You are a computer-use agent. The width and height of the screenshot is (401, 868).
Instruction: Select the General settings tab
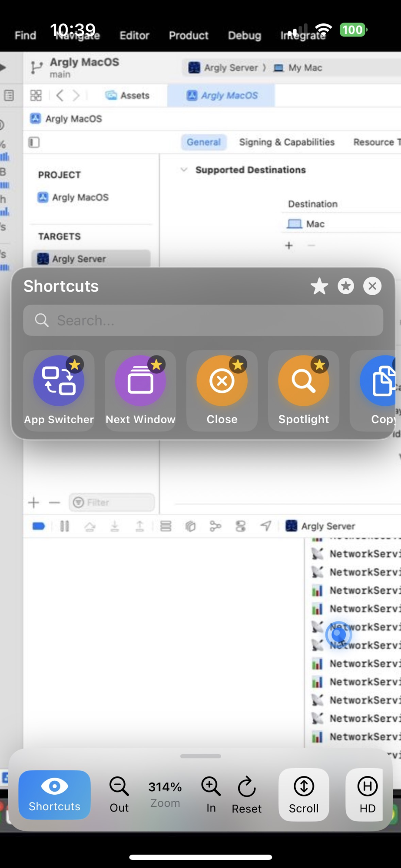(204, 142)
